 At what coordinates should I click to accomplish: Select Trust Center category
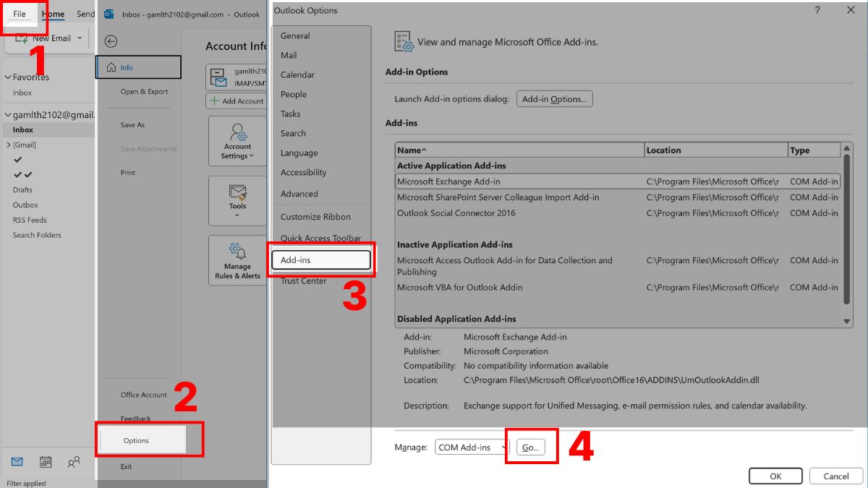[x=304, y=281]
